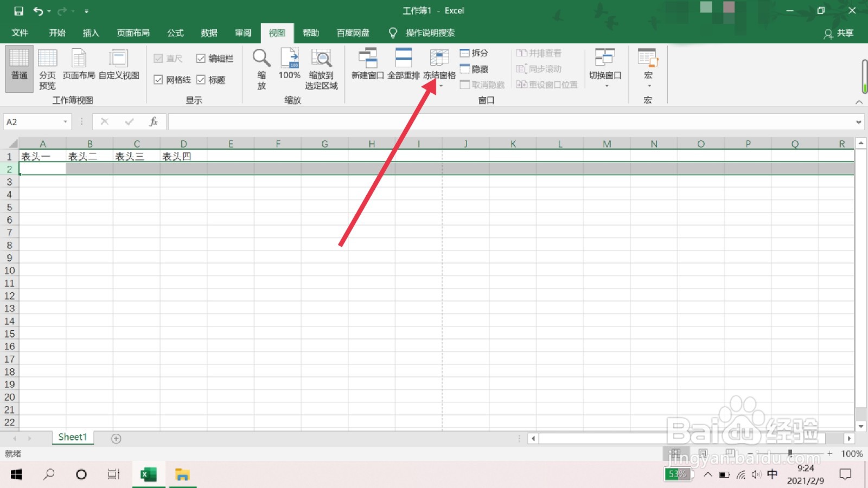Select the Normal (普通) workbook view
Screen dimensions: 868x488
20,68
